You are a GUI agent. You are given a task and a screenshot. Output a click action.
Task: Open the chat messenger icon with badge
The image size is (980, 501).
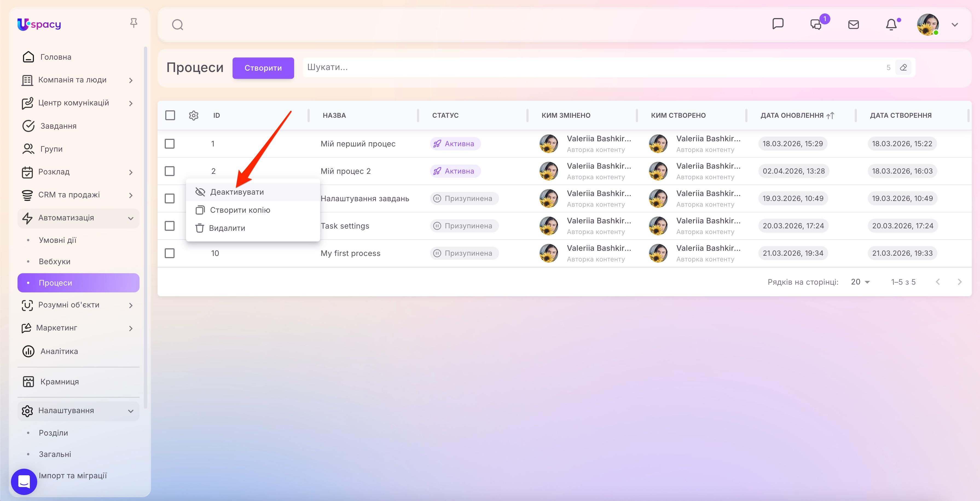click(x=816, y=24)
